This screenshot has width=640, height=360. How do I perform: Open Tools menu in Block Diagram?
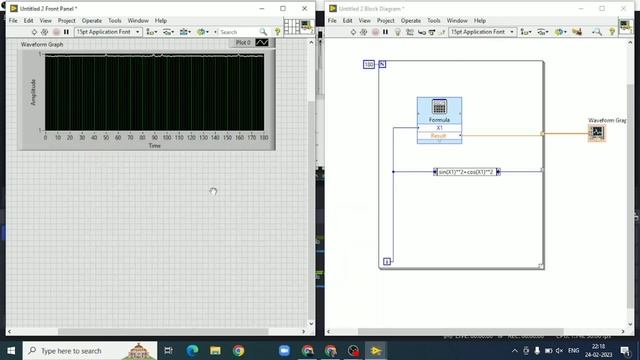coord(433,20)
